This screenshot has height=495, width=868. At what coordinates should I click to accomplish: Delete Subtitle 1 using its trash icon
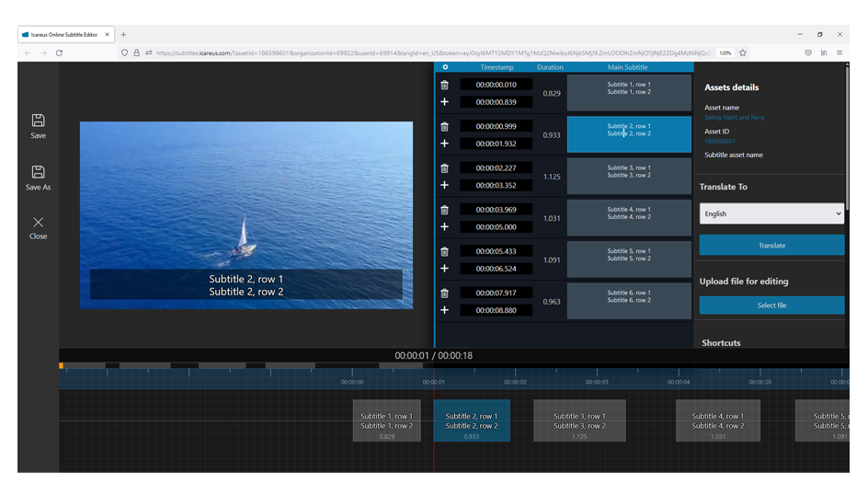click(x=445, y=85)
